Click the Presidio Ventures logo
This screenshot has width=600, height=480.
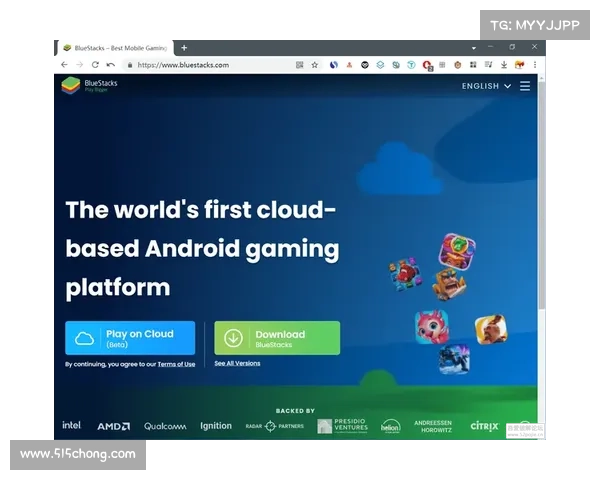pos(342,426)
